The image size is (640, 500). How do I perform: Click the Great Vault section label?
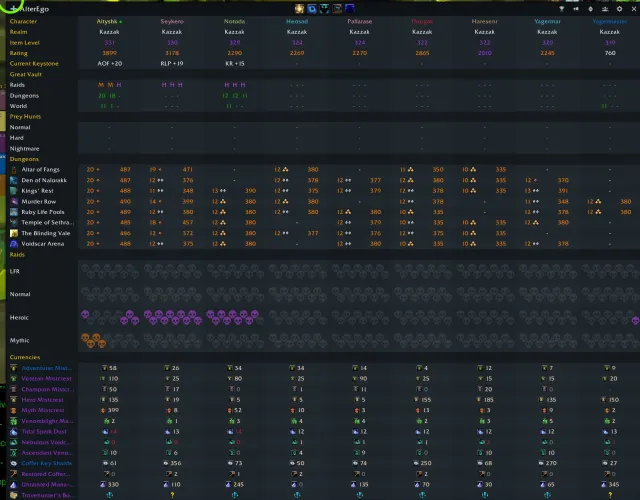tap(26, 74)
